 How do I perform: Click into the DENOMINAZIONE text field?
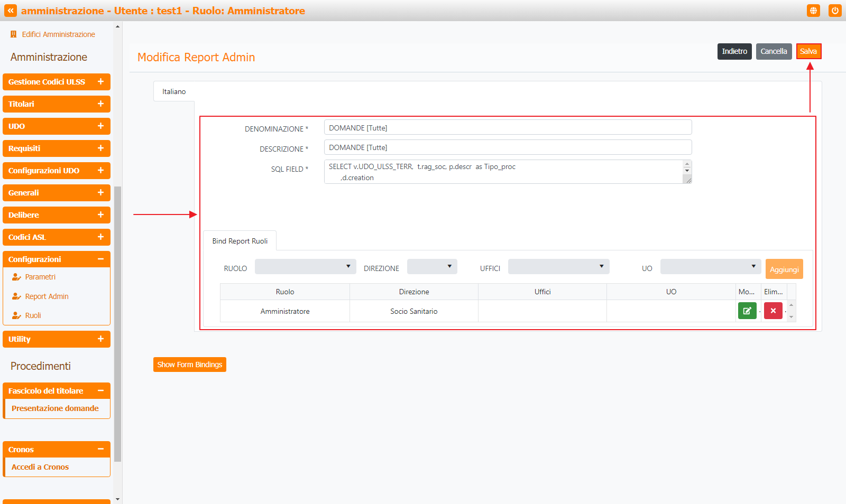[508, 128]
